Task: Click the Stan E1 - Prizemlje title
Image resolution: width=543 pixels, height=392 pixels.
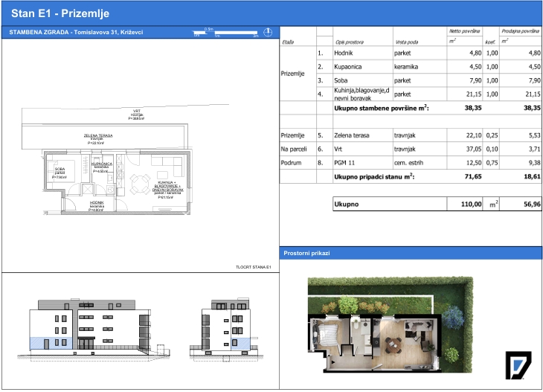Action: [60, 13]
